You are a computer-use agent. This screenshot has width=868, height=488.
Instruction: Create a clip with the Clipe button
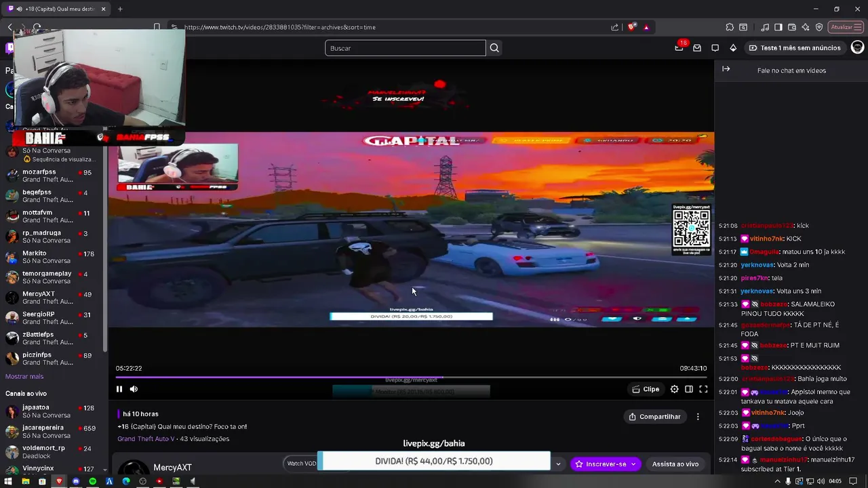[646, 389]
